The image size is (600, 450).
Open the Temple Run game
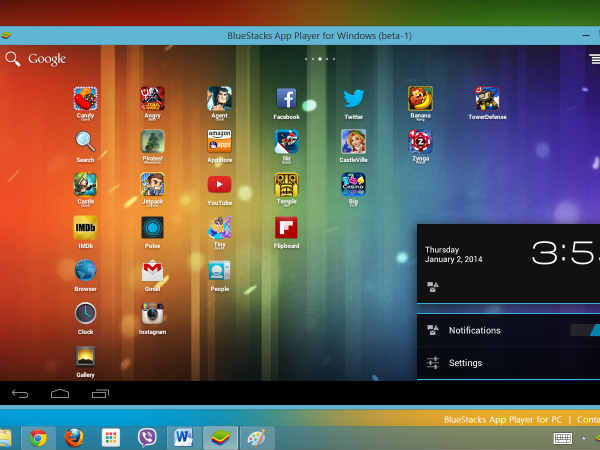[x=286, y=184]
